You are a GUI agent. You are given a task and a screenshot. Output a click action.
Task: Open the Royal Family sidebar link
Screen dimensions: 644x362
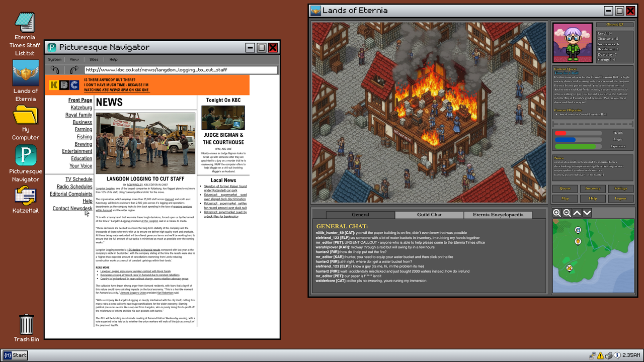pos(78,115)
